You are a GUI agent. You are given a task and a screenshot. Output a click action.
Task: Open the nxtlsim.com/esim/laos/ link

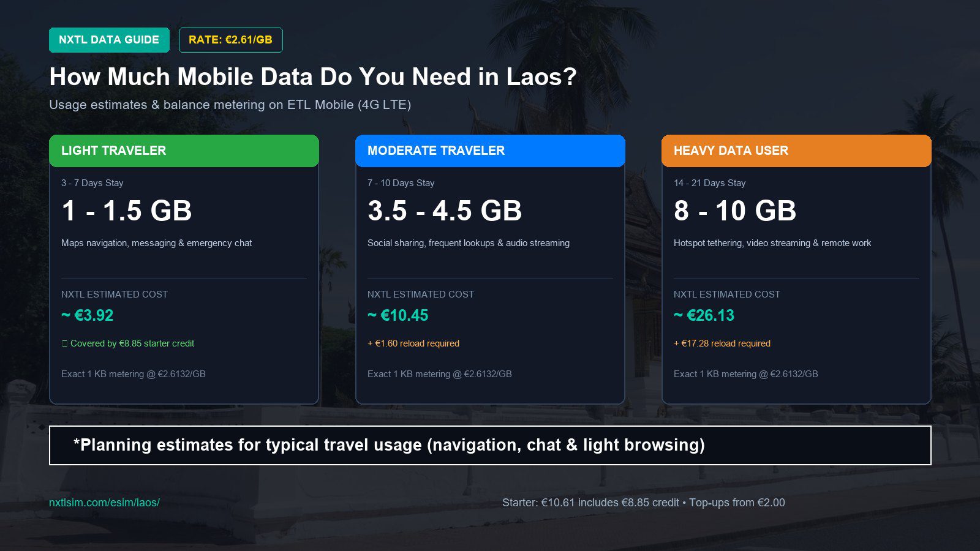coord(104,503)
